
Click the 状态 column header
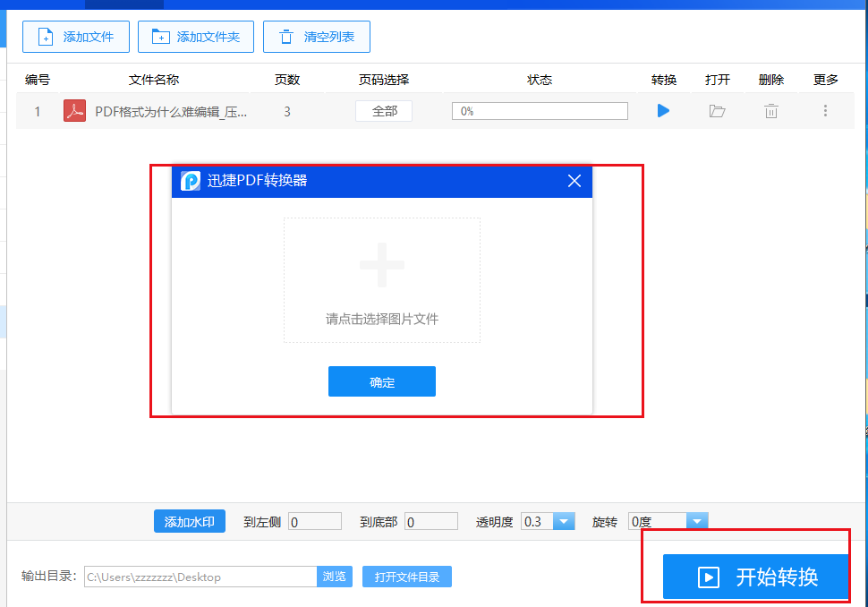(540, 80)
